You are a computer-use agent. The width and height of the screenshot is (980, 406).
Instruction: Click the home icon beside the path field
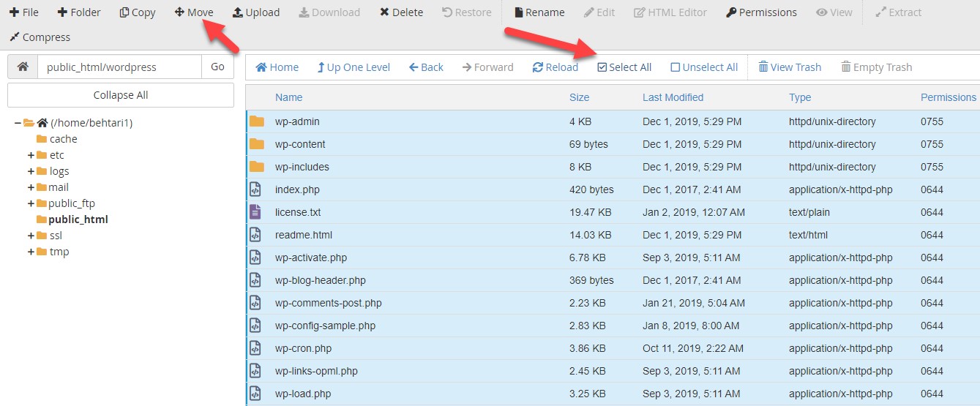[23, 67]
